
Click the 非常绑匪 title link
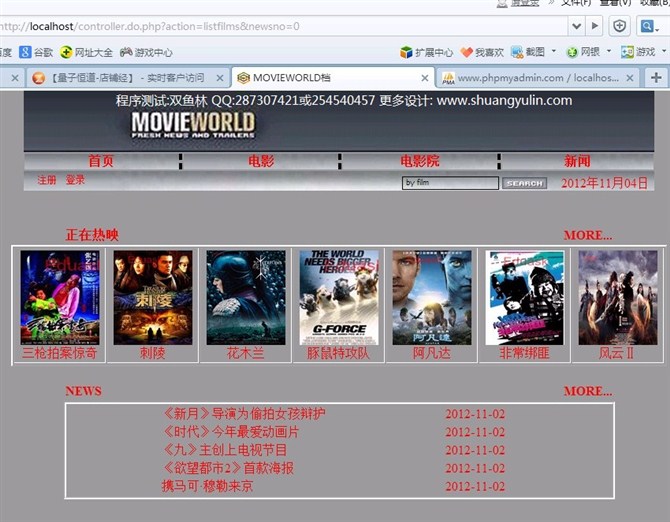(x=524, y=353)
